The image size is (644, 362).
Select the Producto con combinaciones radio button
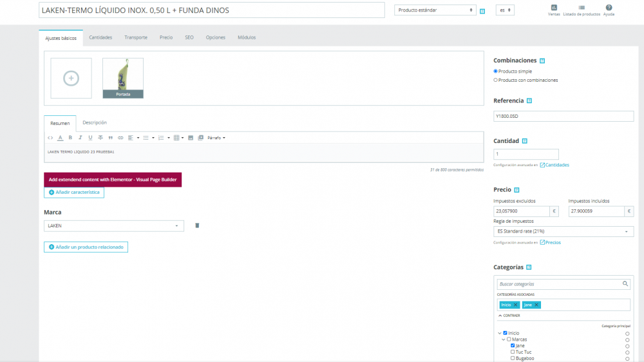[x=495, y=80]
